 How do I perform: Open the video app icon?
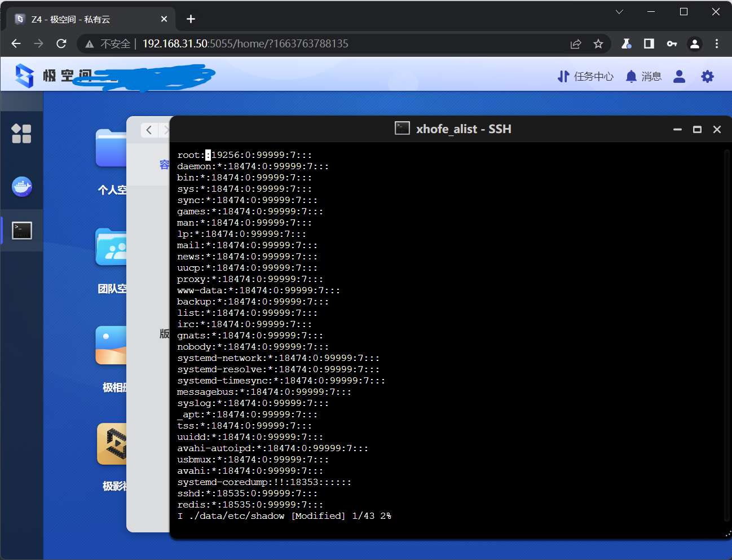[112, 444]
